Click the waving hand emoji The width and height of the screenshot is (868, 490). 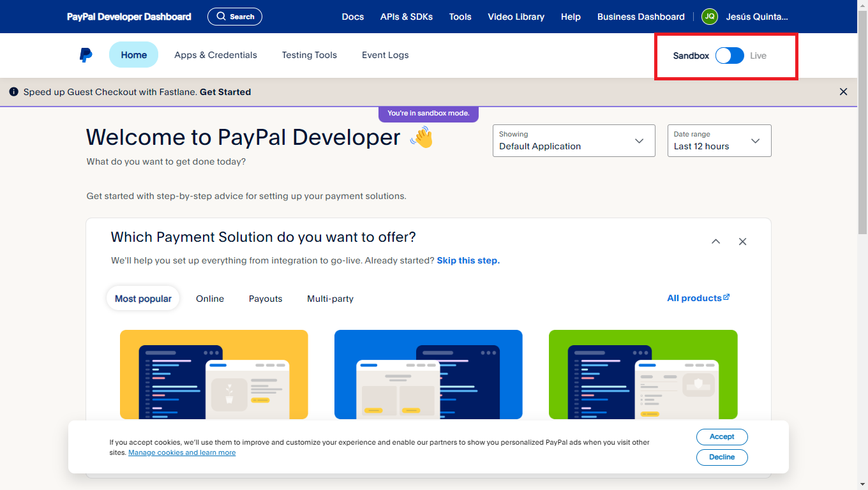coord(421,137)
